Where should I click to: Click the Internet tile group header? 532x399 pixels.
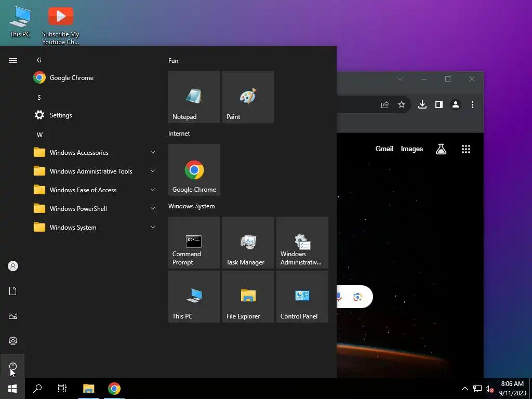(x=179, y=134)
